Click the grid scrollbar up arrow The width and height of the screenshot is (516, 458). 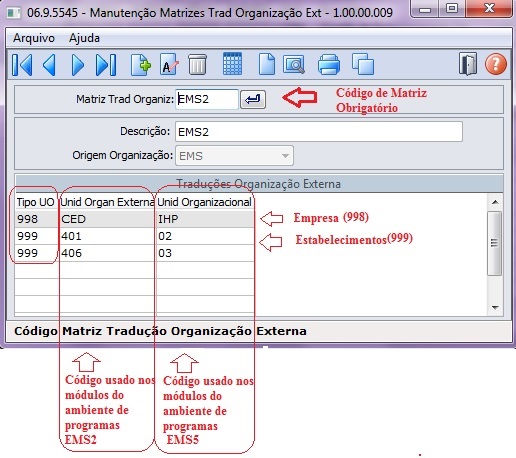pyautogui.click(x=495, y=202)
